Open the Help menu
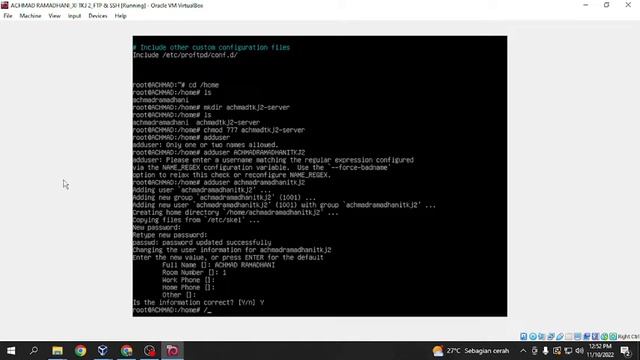 click(x=120, y=16)
